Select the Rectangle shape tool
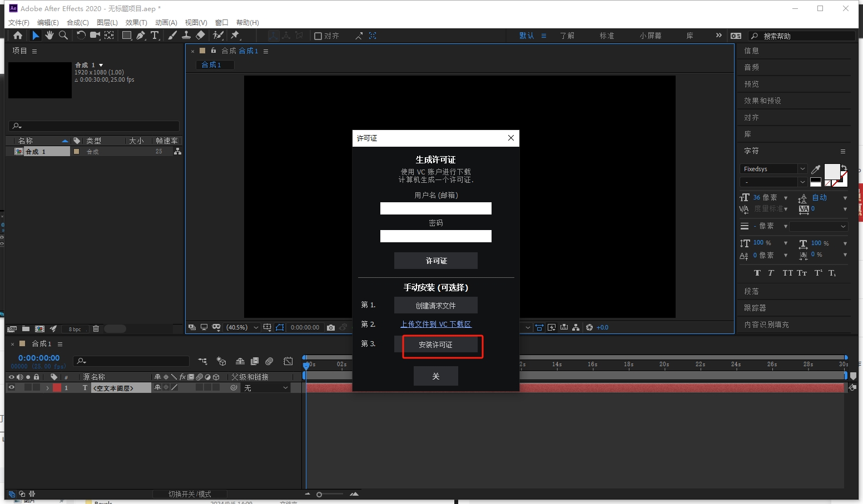This screenshot has width=863, height=504. pyautogui.click(x=127, y=36)
